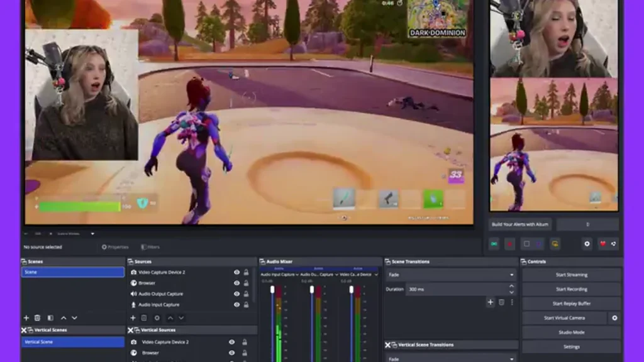Add a new scene with the Scenes plus icon
The width and height of the screenshot is (644, 362).
coord(26,318)
